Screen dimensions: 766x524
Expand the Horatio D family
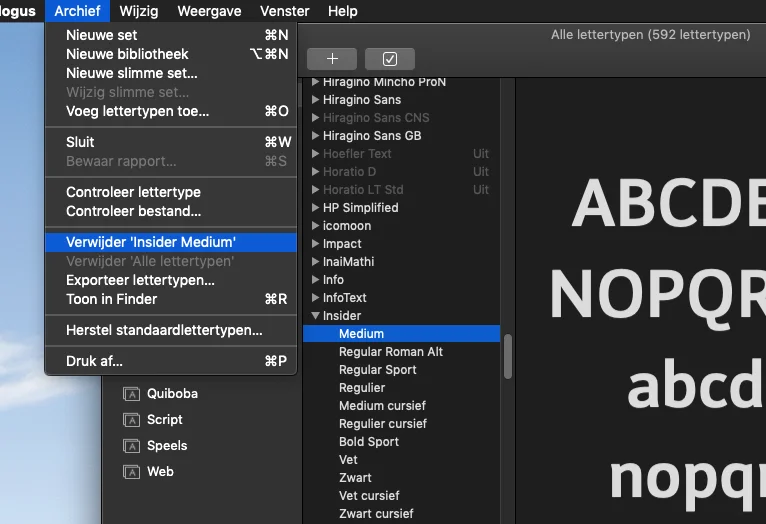click(x=315, y=172)
